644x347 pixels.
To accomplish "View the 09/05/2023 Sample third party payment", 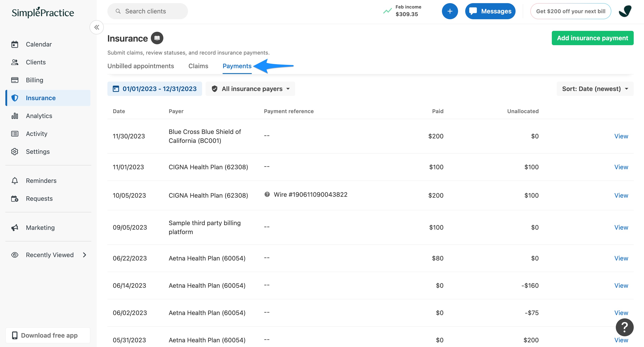I will pos(621,227).
